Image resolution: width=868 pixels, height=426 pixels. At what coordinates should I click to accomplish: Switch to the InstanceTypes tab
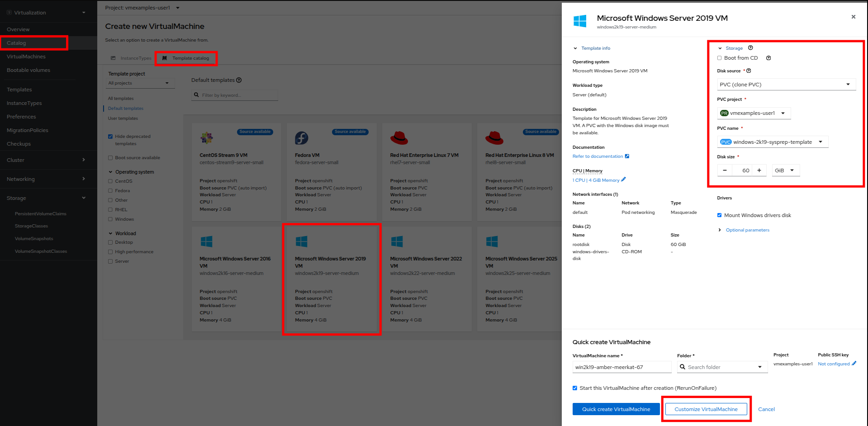point(131,58)
